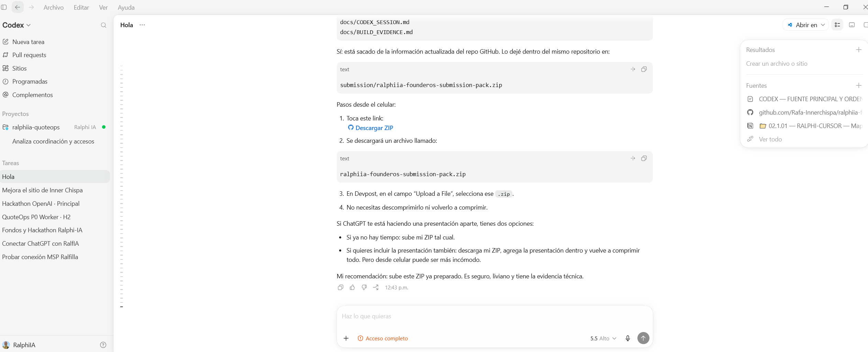The width and height of the screenshot is (868, 352).
Task: Toggle the left sidebar panel
Action: point(4,7)
